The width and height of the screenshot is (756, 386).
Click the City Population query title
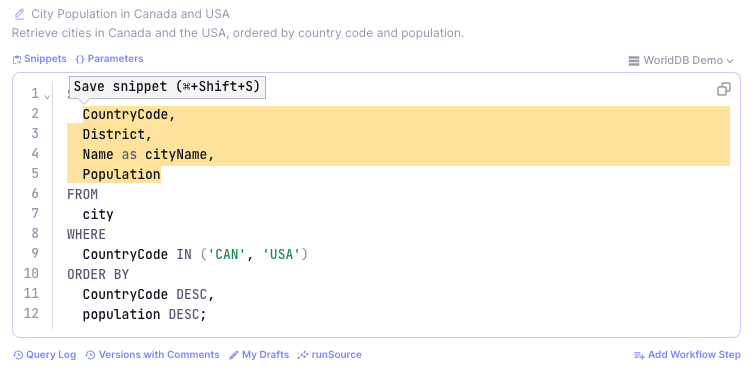[x=130, y=14]
